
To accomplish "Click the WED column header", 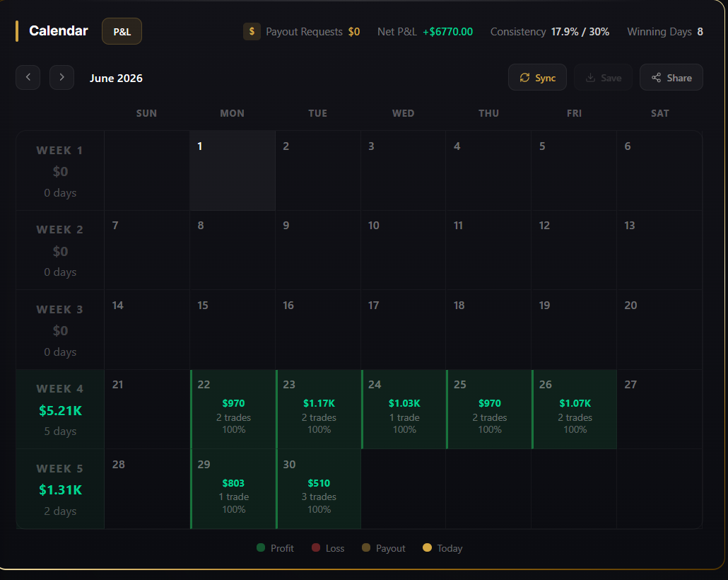I will [403, 113].
